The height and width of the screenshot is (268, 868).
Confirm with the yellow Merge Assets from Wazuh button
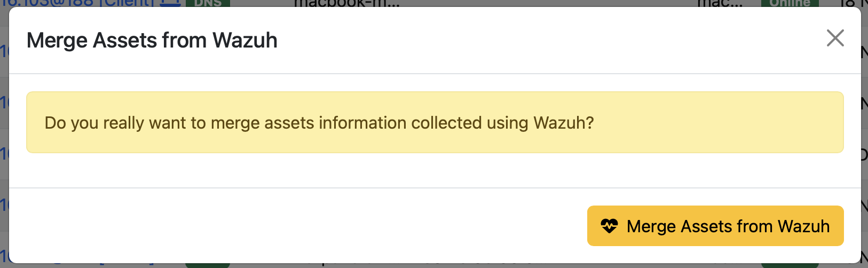coord(715,226)
